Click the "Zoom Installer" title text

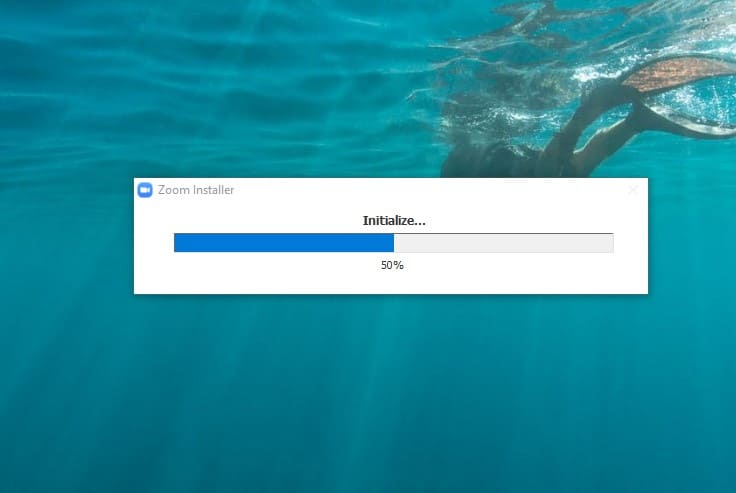click(x=196, y=190)
